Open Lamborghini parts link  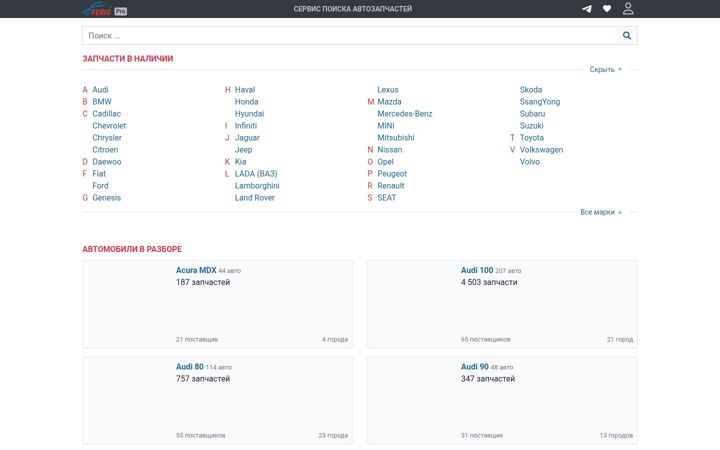pyautogui.click(x=257, y=186)
